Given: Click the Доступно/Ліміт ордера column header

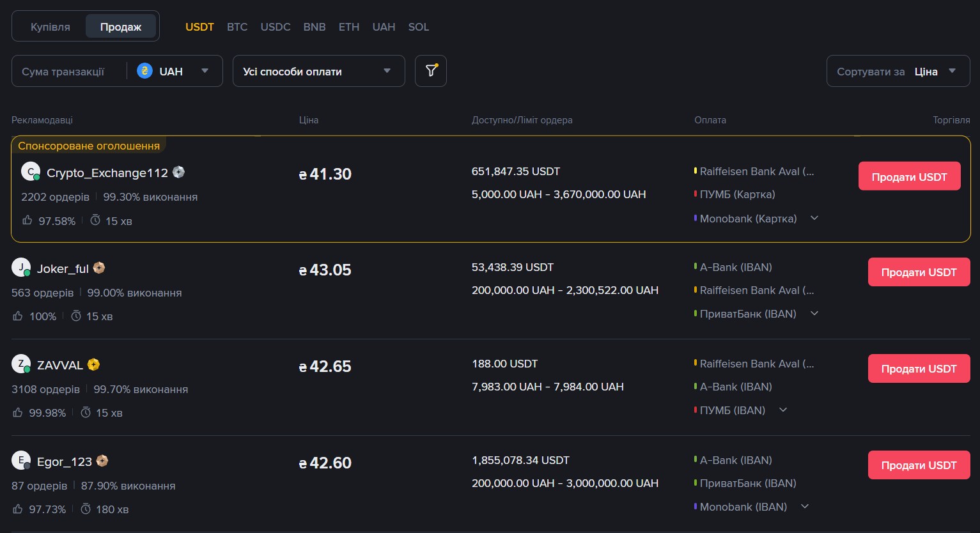Looking at the screenshot, I should (522, 120).
